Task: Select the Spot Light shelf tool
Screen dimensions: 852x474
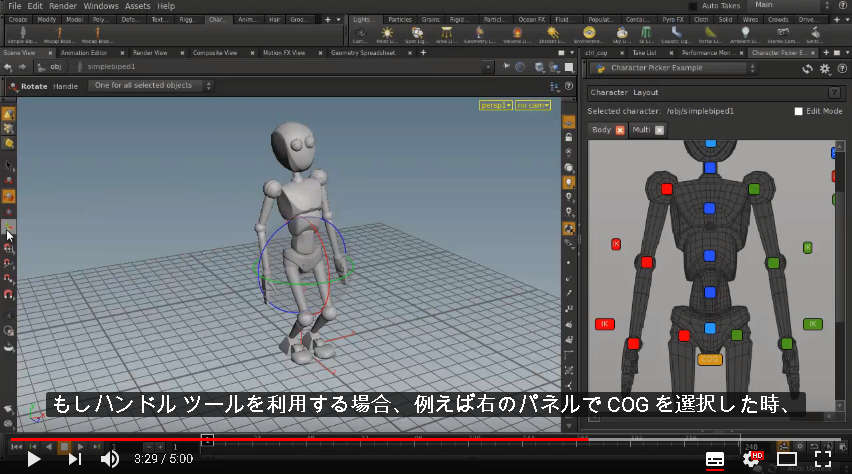Action: (x=417, y=35)
